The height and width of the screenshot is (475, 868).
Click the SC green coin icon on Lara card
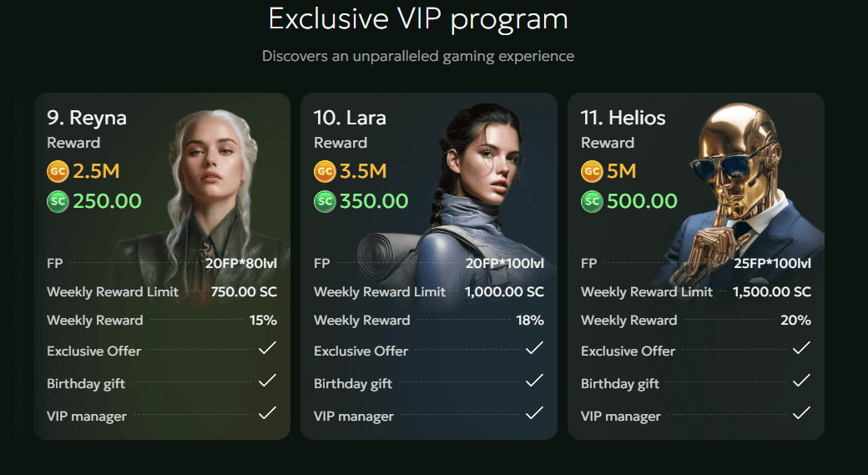click(325, 201)
